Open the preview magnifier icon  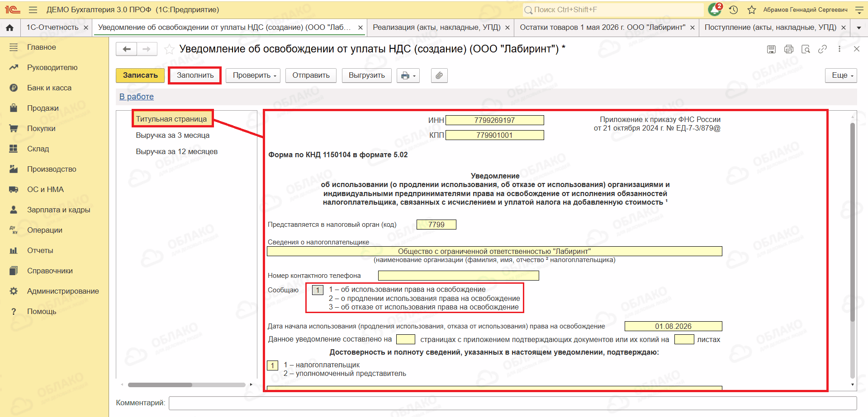(806, 49)
